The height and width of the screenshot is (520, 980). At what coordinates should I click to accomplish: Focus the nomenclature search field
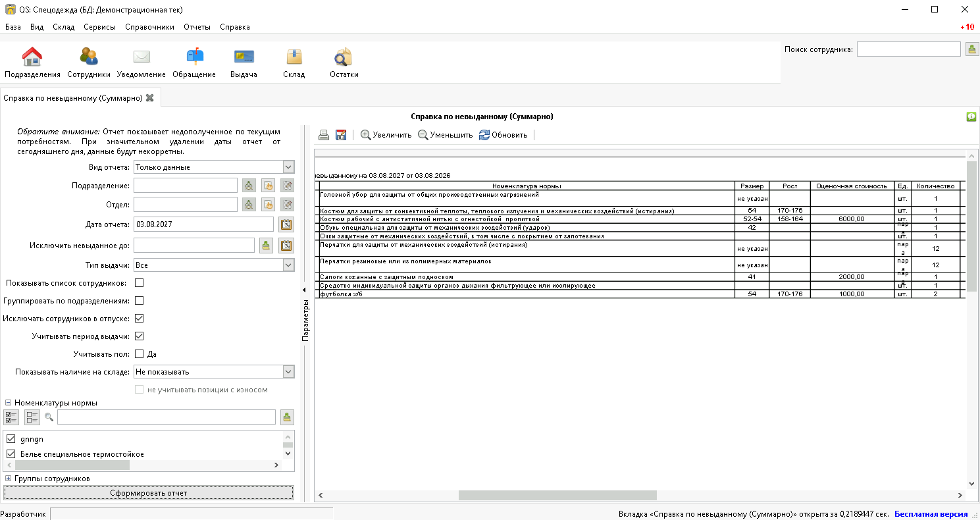click(x=167, y=417)
